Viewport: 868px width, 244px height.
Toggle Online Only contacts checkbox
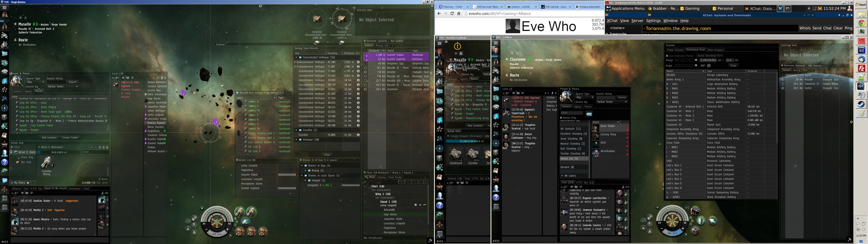click(x=561, y=118)
